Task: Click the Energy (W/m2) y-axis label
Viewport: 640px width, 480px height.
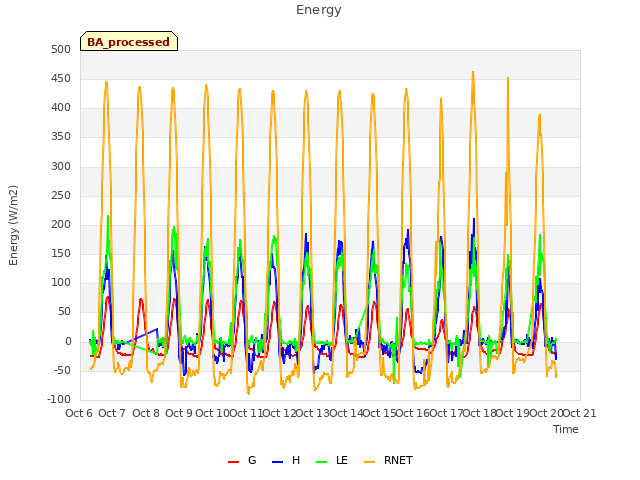Action: (x=13, y=225)
